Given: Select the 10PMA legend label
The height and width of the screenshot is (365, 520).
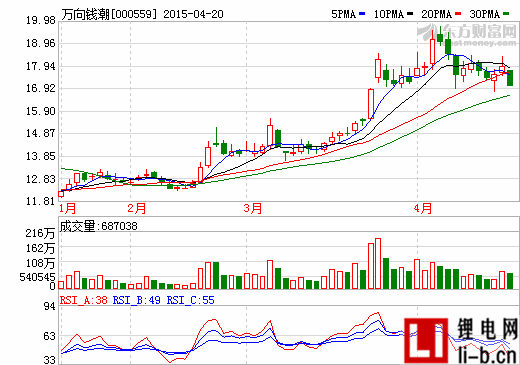Looking at the screenshot, I should (x=389, y=14).
